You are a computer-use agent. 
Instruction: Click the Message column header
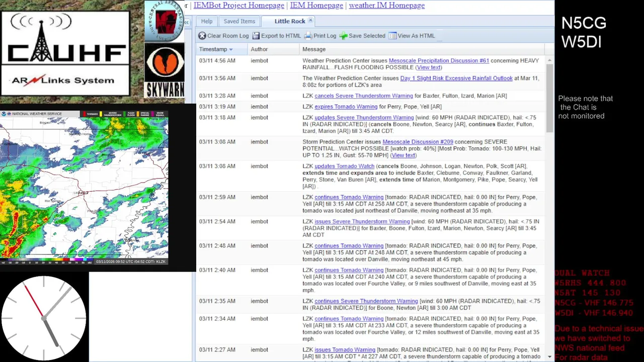(x=422, y=49)
